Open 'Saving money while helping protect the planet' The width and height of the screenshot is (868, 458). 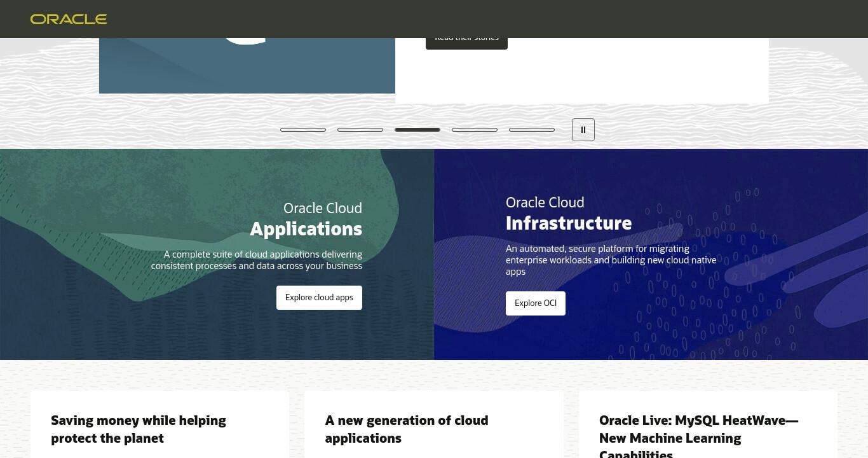(139, 429)
